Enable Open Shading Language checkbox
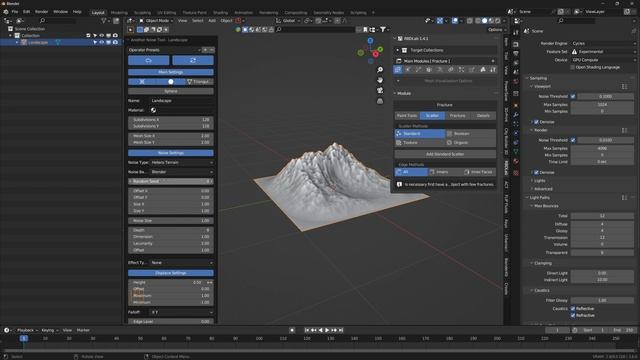The height and width of the screenshot is (360, 640). point(572,67)
